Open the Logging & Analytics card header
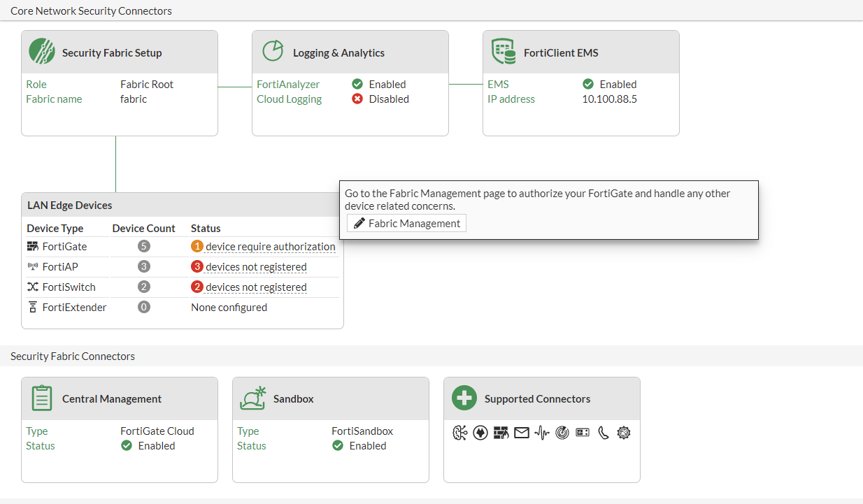 point(338,52)
